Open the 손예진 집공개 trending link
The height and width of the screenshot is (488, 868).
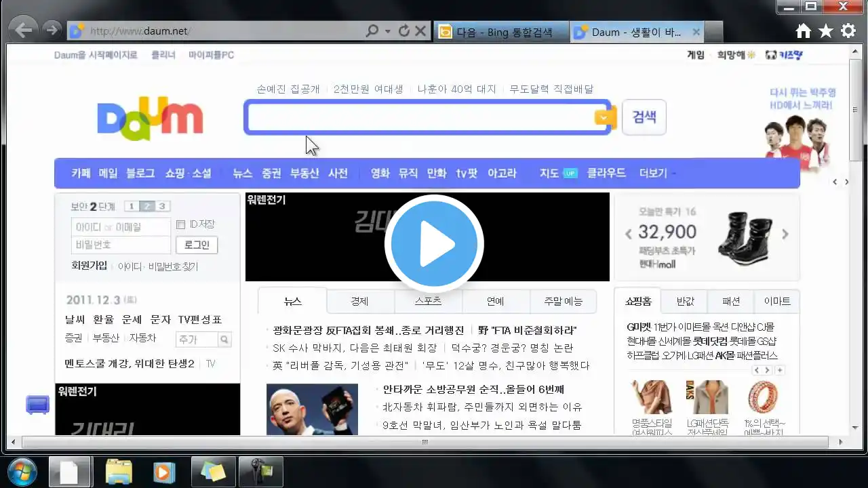[288, 89]
